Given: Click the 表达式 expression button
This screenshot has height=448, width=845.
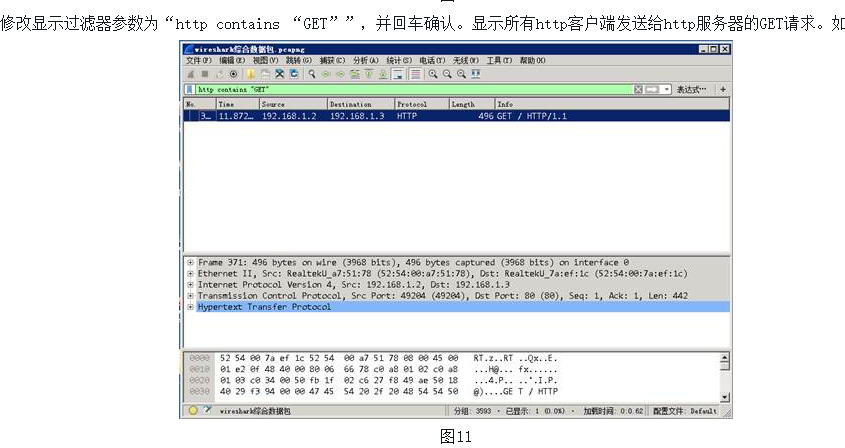Looking at the screenshot, I should click(691, 89).
